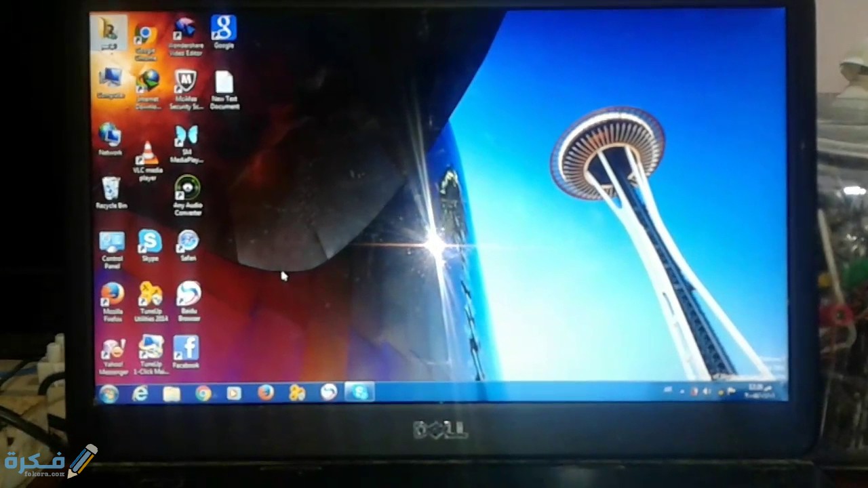Open VLC media player desktop shortcut
This screenshot has width=868, height=488.
coord(147,155)
